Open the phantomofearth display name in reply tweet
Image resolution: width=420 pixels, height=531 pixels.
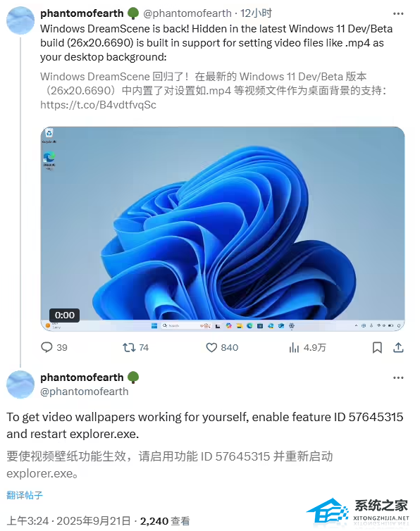click(82, 377)
